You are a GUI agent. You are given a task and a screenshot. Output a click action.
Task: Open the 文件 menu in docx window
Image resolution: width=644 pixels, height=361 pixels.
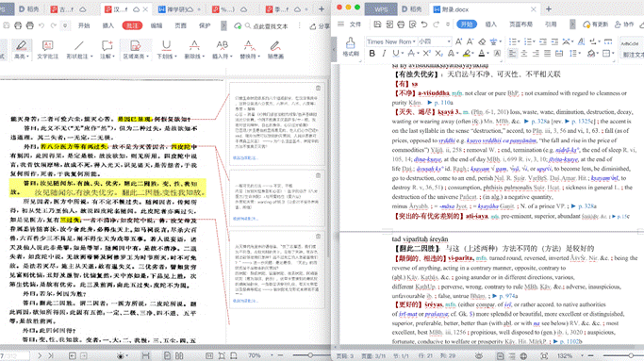pos(355,25)
